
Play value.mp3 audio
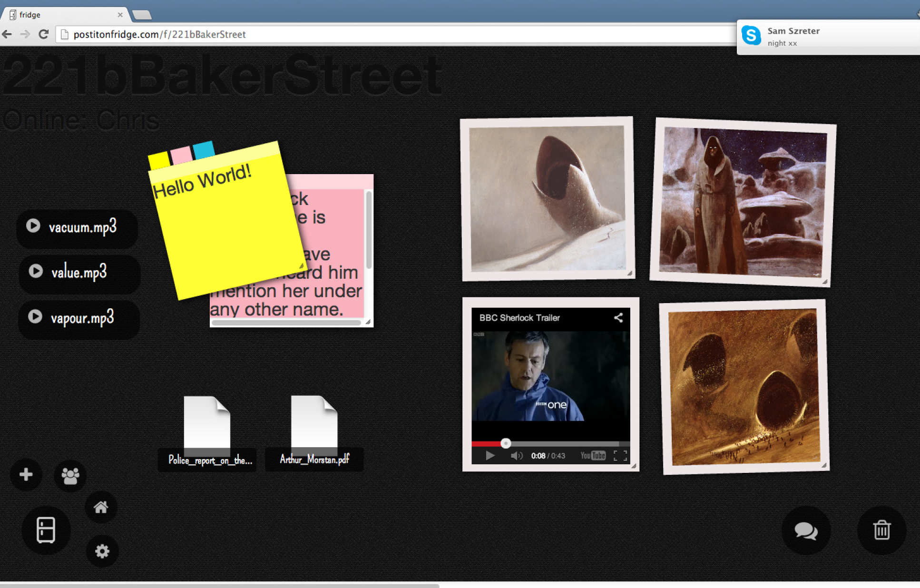pyautogui.click(x=36, y=271)
